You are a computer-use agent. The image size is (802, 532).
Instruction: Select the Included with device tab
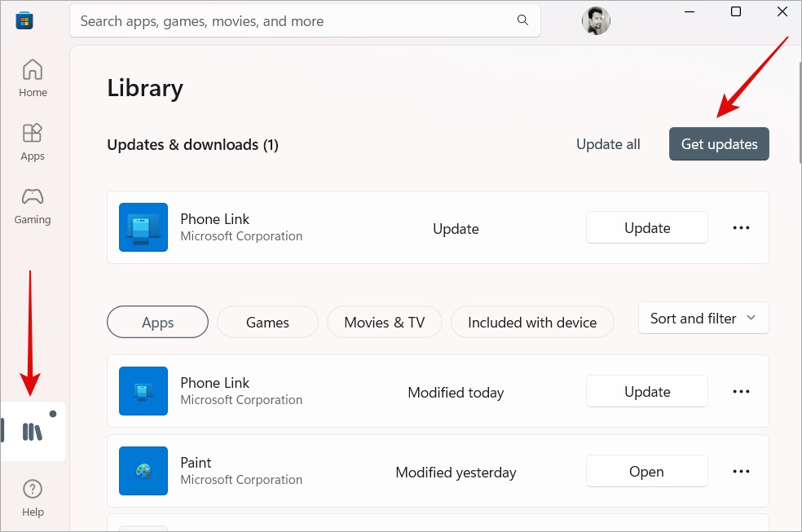[532, 323]
